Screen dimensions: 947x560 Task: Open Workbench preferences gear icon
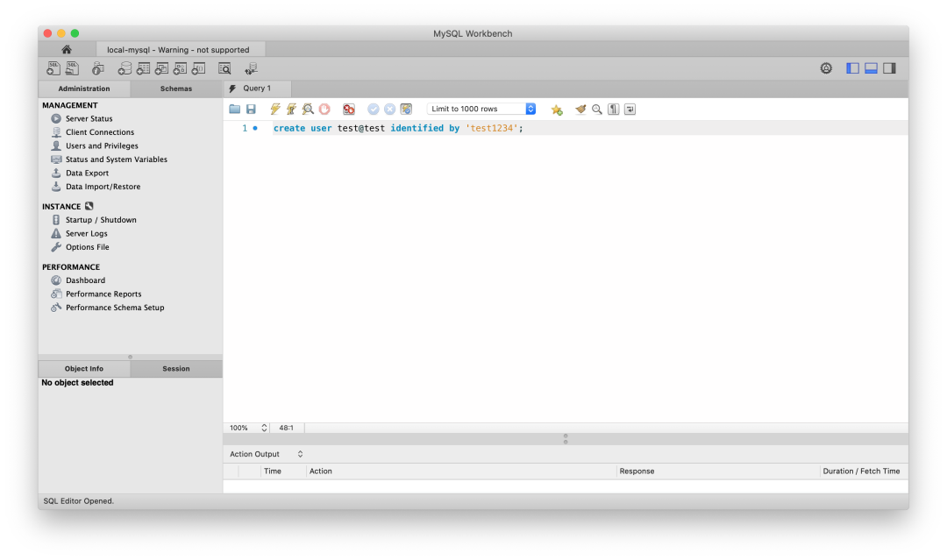(x=826, y=68)
